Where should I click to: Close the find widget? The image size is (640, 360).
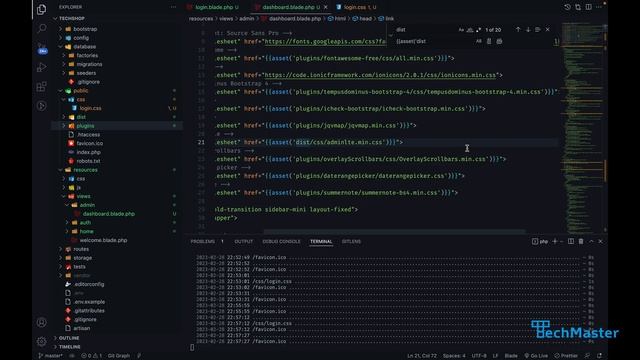pyautogui.click(x=548, y=29)
